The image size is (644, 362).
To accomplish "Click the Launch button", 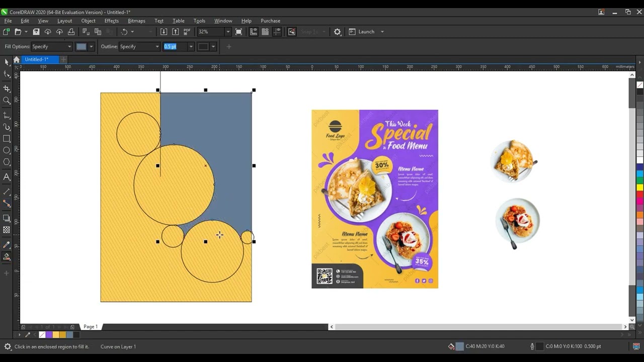I will click(362, 32).
